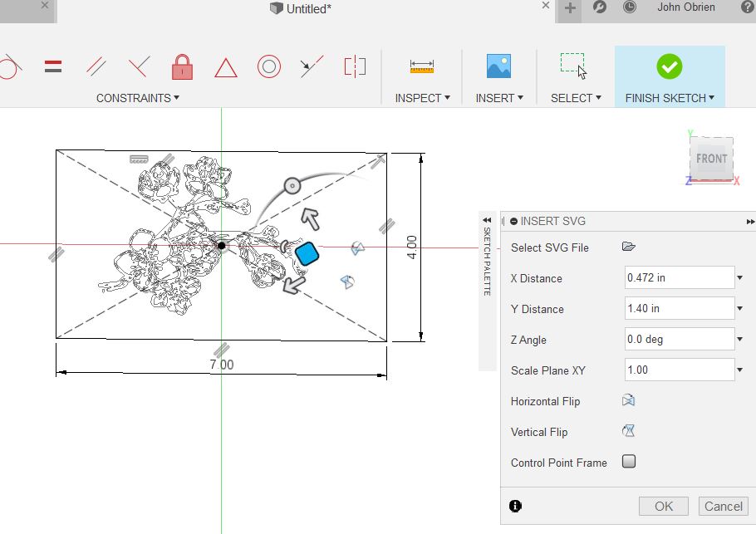Click the FRONT face of the ViewCube
Image resolution: width=756 pixels, height=534 pixels.
coord(712,159)
